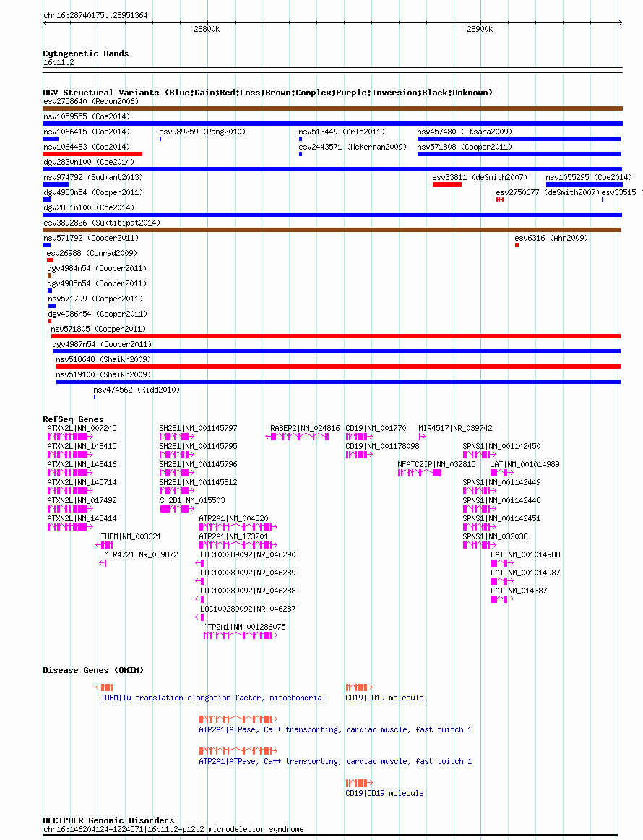Select the nsv1059555 (Coe2014) label
The width and height of the screenshot is (643, 840).
tap(87, 116)
